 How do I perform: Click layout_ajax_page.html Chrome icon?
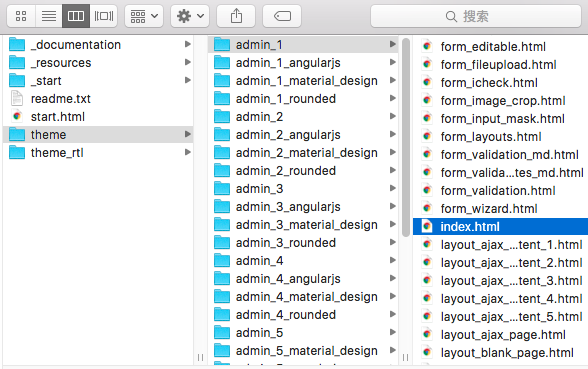pyautogui.click(x=427, y=334)
